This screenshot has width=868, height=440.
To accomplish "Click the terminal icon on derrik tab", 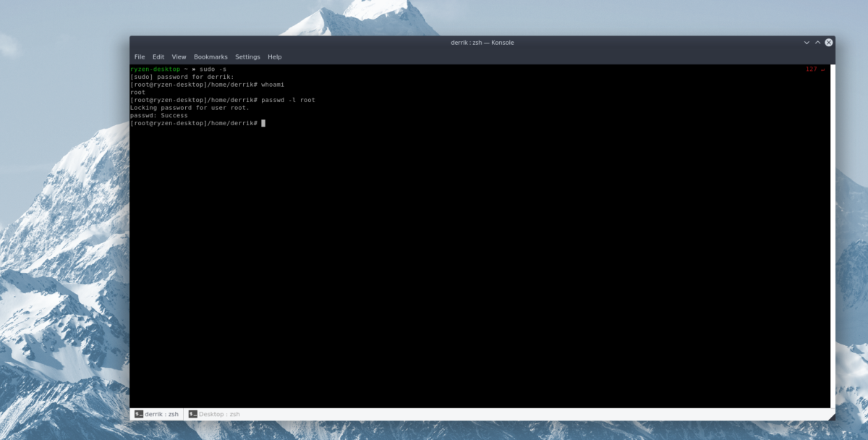I will 138,414.
